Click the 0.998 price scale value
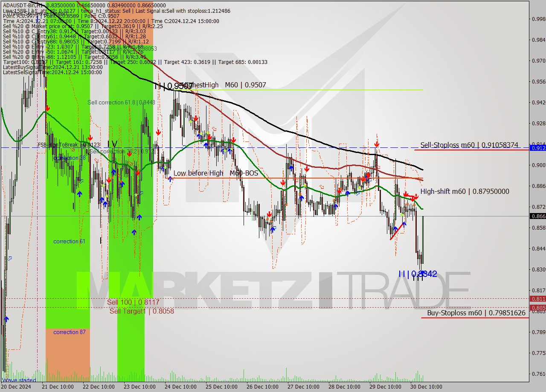The height and width of the screenshot is (392, 546). tap(538, 19)
